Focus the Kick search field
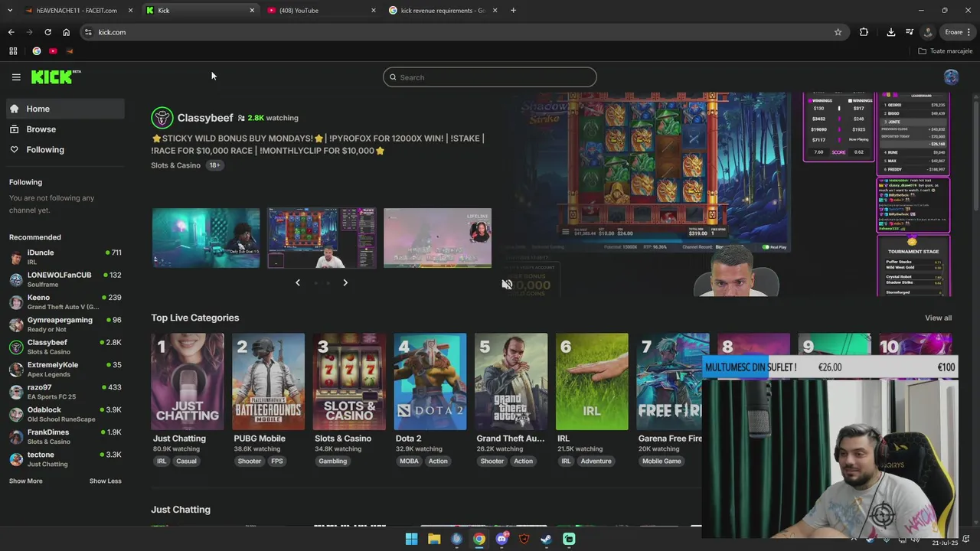The height and width of the screenshot is (551, 980). coord(490,77)
